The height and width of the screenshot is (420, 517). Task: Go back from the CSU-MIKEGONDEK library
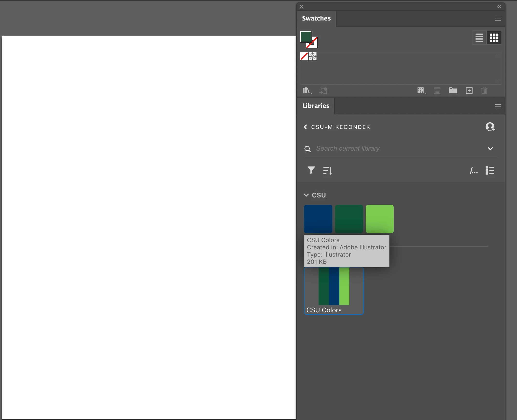coord(306,127)
